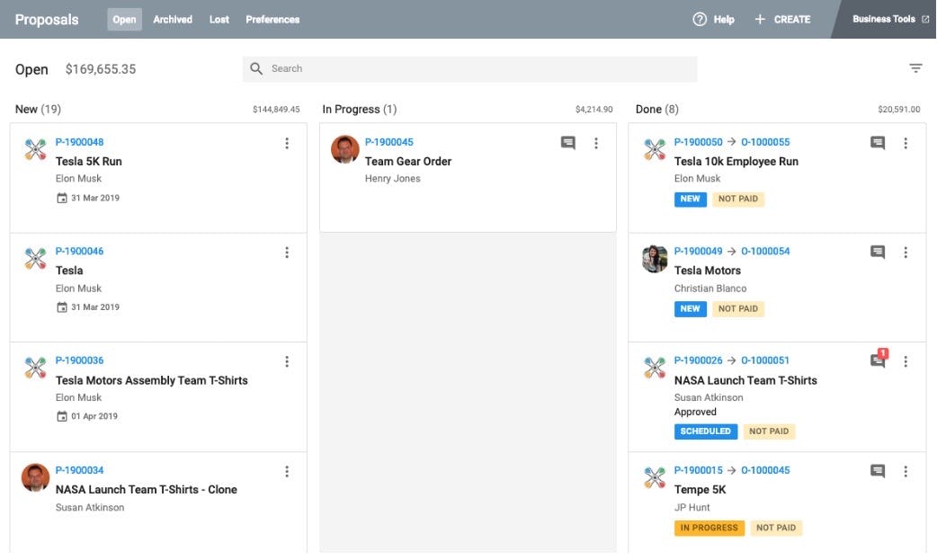Image resolution: width=937 pixels, height=560 pixels.
Task: Open the three-dot menu on Tesla 5K Run
Action: [x=287, y=142]
